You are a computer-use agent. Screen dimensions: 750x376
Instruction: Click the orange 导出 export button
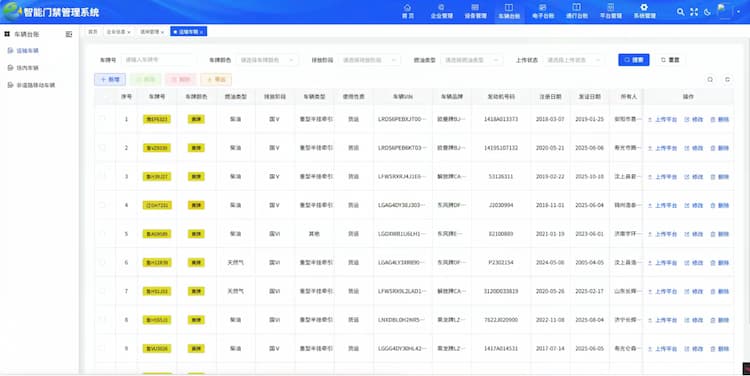pos(216,79)
